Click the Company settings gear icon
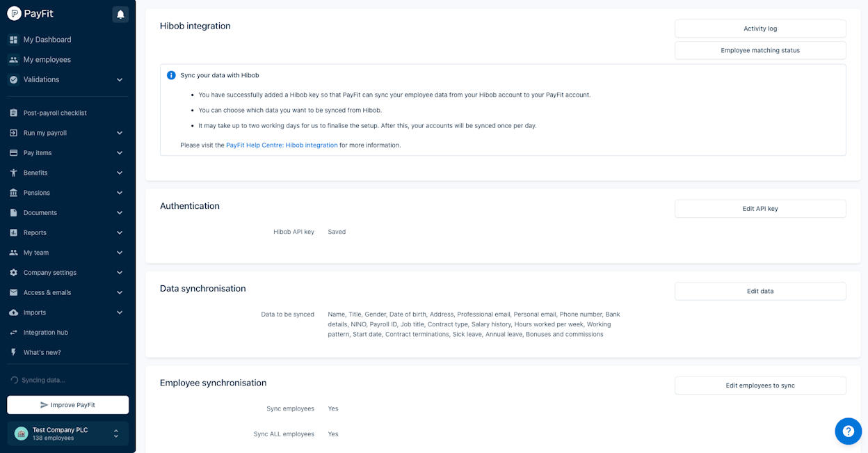 [x=13, y=273]
